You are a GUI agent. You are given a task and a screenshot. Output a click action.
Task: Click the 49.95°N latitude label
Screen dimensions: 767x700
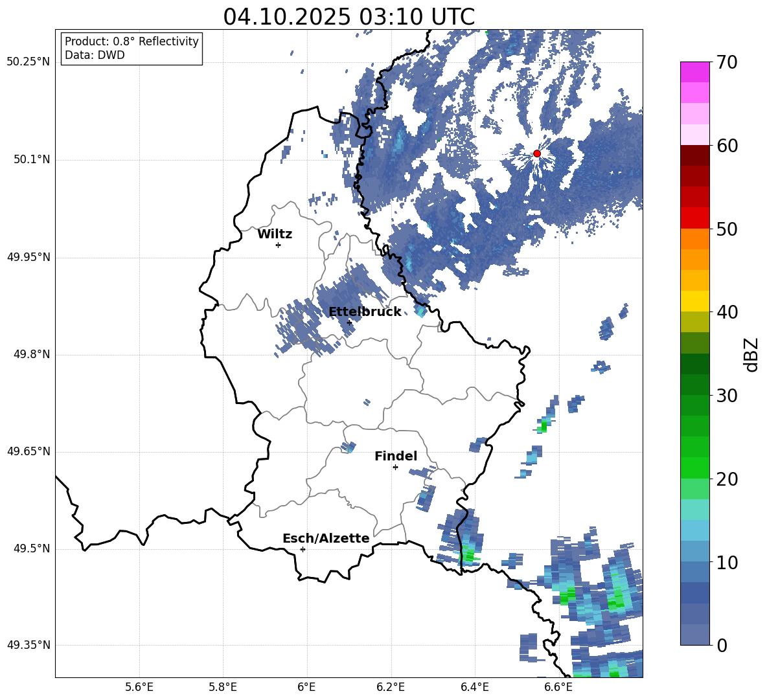tap(29, 256)
